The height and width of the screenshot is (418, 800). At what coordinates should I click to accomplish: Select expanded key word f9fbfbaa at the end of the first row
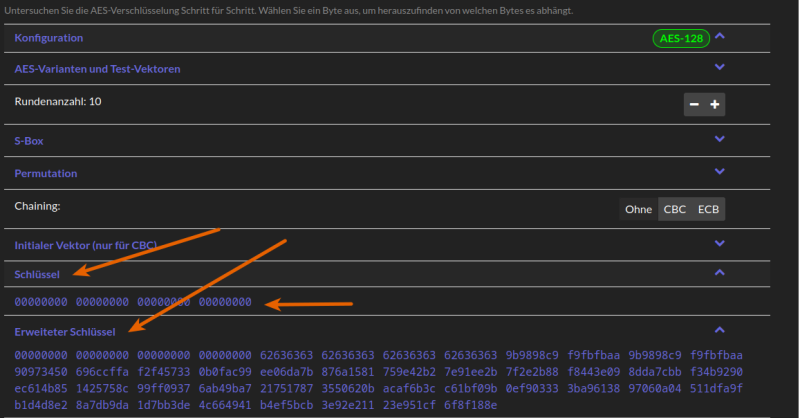pos(716,355)
